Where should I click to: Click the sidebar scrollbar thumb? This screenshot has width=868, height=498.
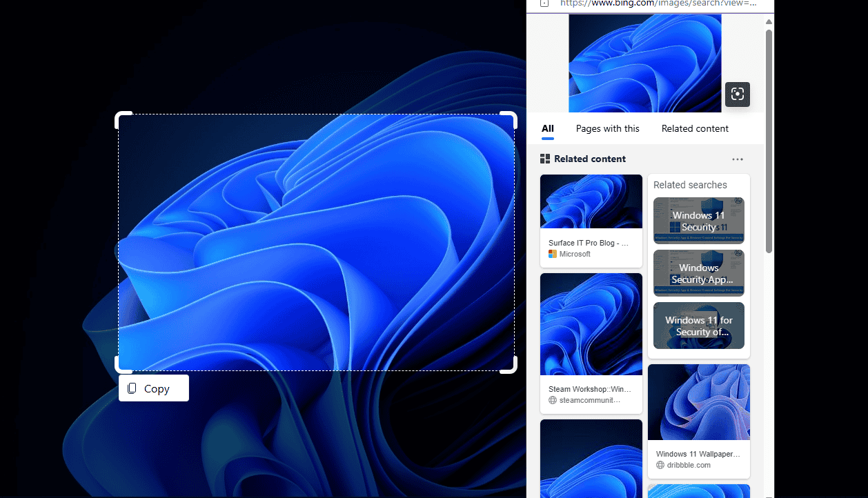(x=769, y=141)
